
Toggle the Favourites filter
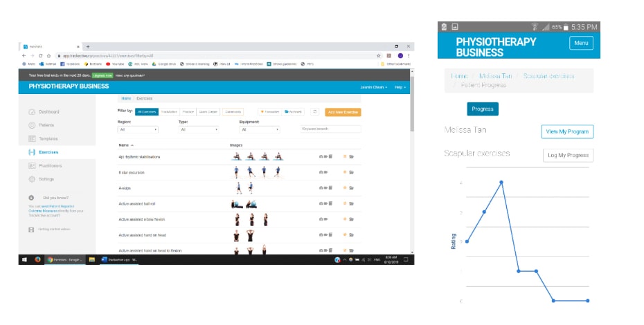[x=270, y=111]
